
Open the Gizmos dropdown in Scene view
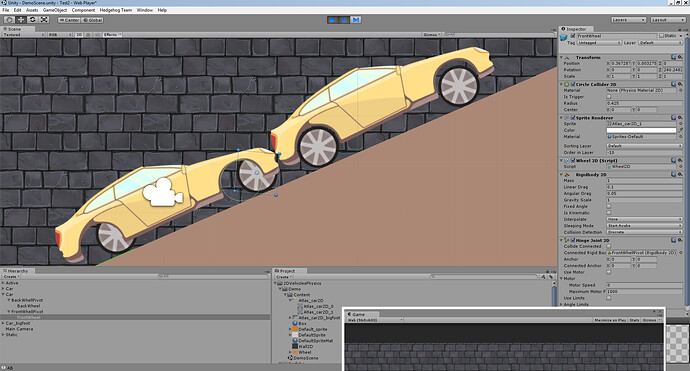pyautogui.click(x=432, y=34)
